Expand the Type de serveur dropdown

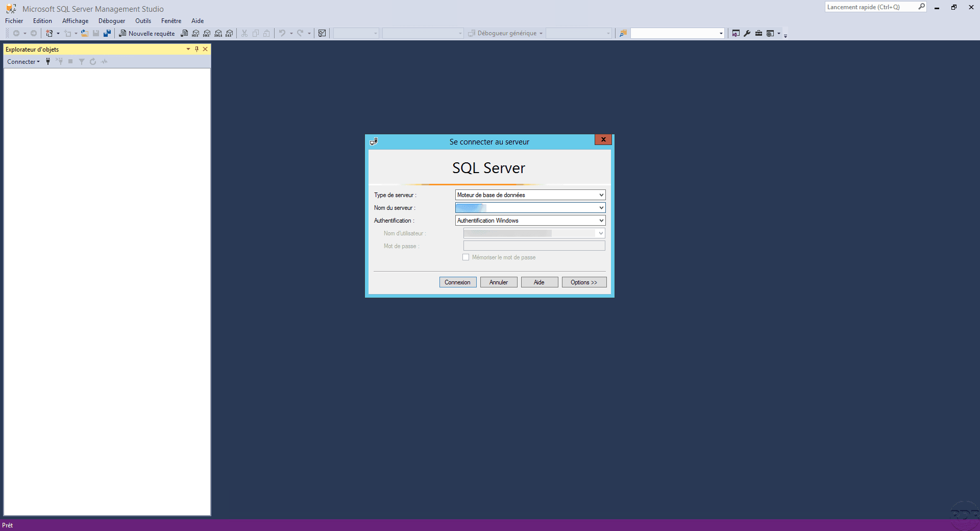pyautogui.click(x=601, y=195)
